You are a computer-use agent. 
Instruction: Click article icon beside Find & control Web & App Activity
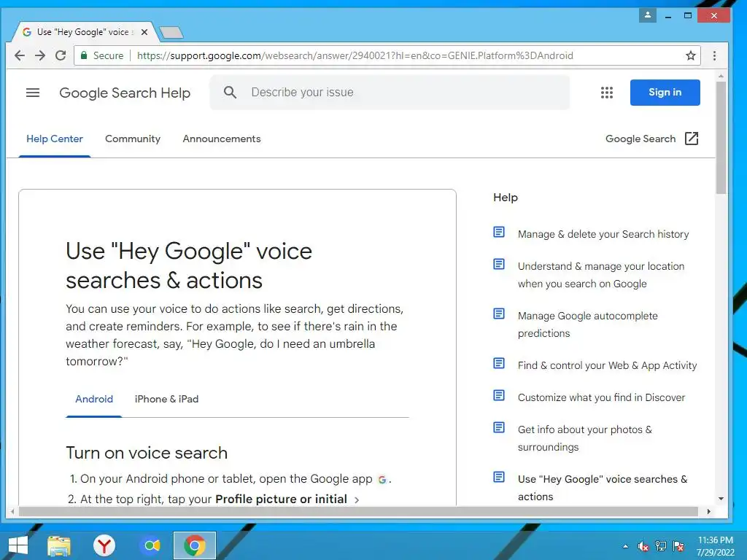[499, 363]
